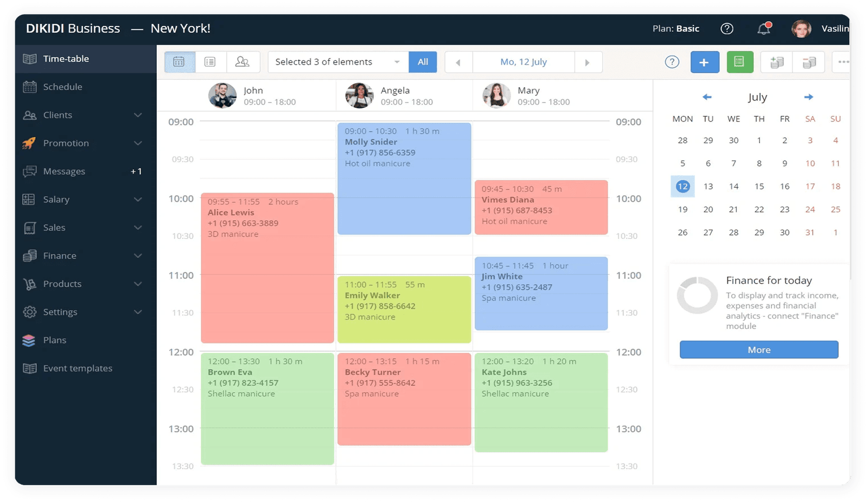Click the More button in Finance panel

click(x=759, y=350)
